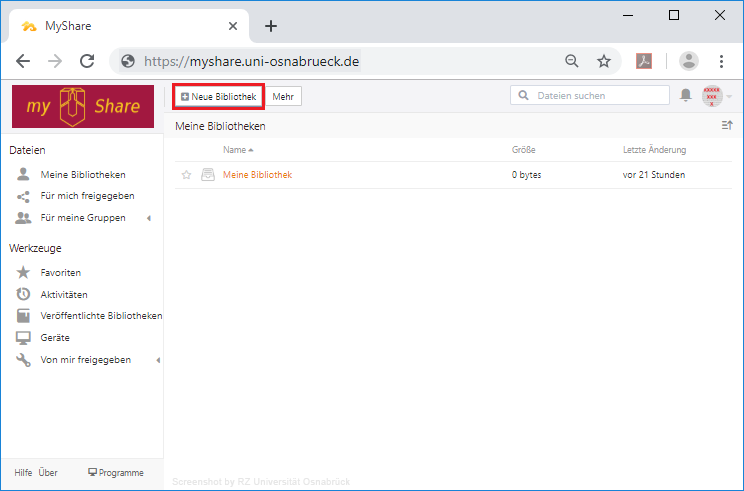Reload the page
Screen dimensions: 744x491
point(87,61)
